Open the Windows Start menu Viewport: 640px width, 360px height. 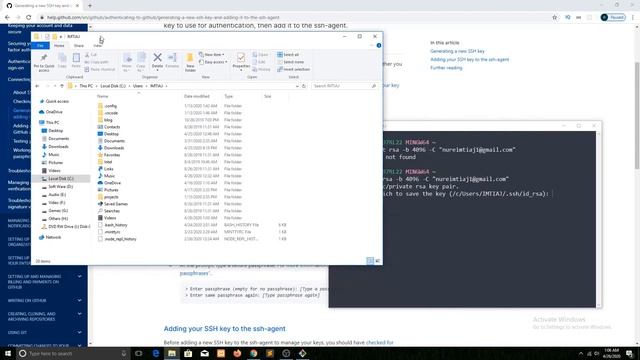(x=8, y=353)
